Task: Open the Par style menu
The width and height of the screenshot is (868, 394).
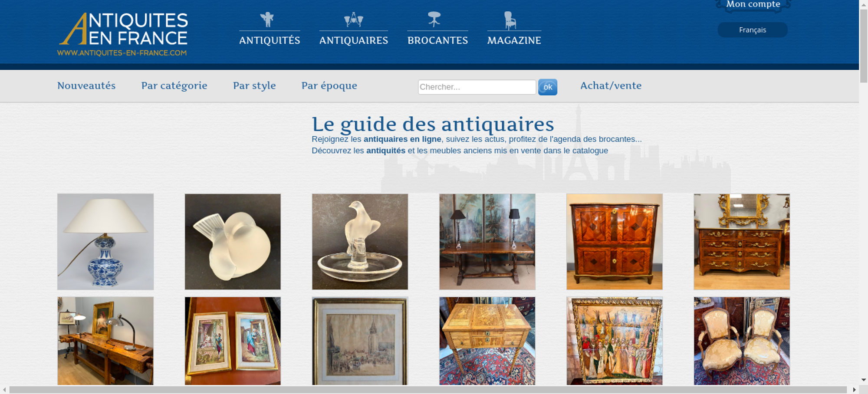Action: 254,85
